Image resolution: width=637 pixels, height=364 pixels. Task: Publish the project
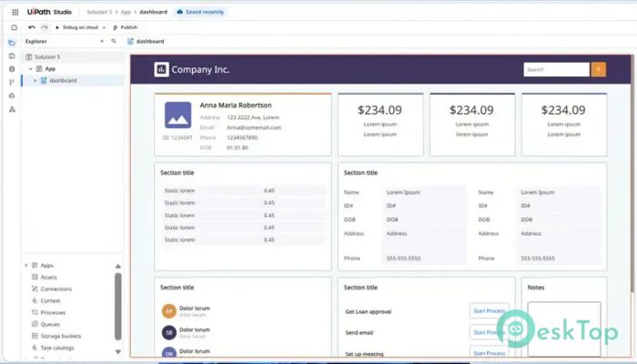click(x=126, y=27)
